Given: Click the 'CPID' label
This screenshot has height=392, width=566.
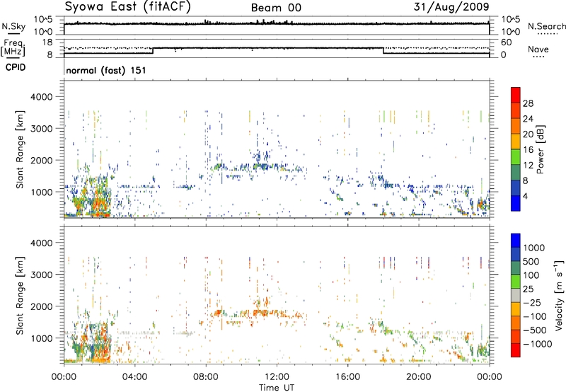Looking at the screenshot, I should pyautogui.click(x=16, y=67).
